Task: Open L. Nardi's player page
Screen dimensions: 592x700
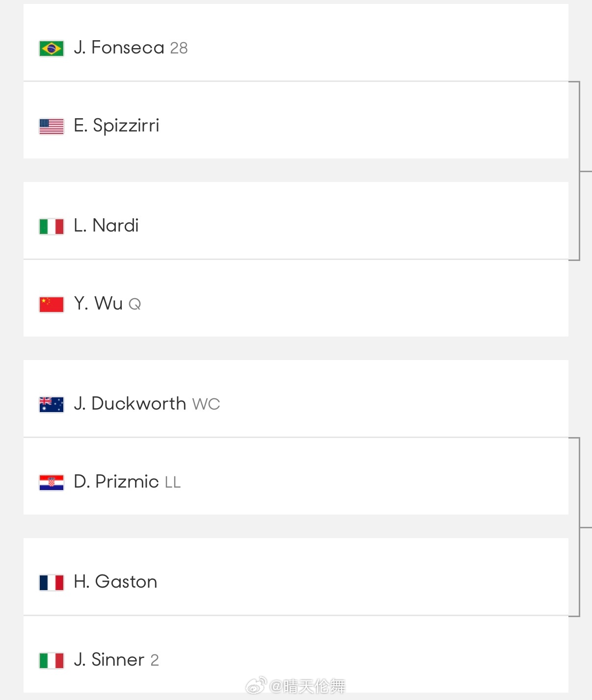Action: point(106,226)
